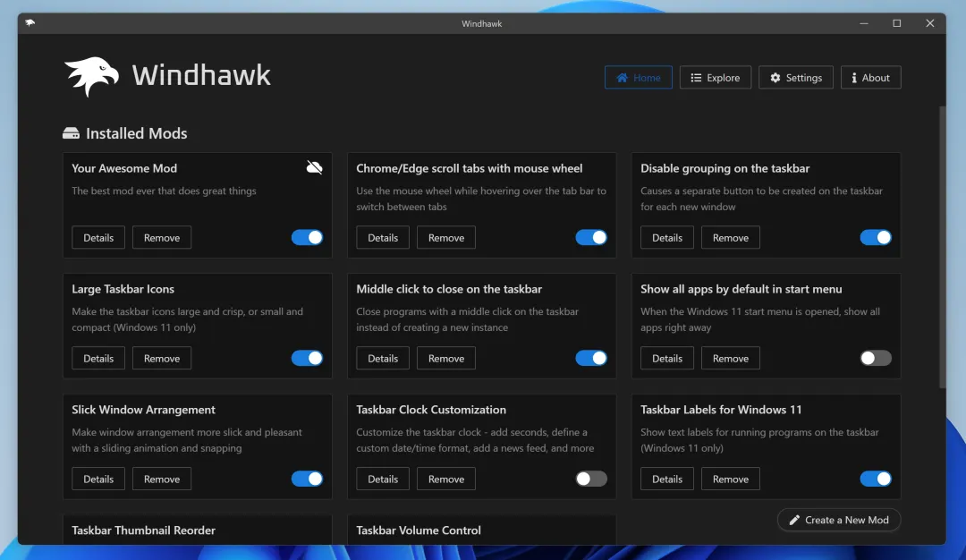Remove Taskbar Clock Customization mod

click(446, 479)
